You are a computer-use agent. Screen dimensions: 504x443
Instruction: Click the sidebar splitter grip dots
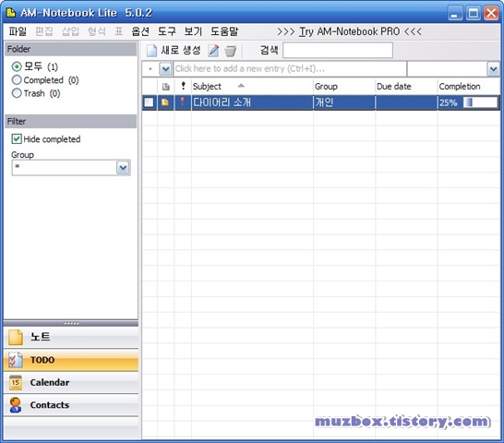point(71,323)
